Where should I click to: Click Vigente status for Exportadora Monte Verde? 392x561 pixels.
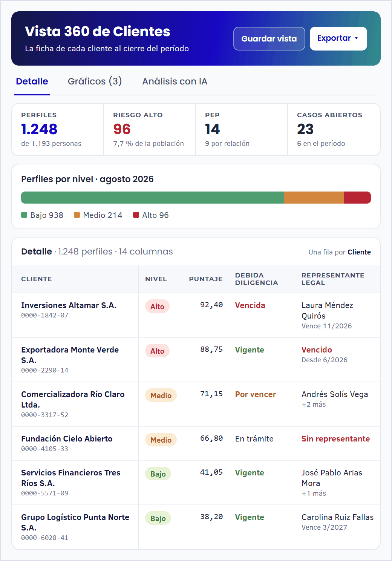click(250, 350)
